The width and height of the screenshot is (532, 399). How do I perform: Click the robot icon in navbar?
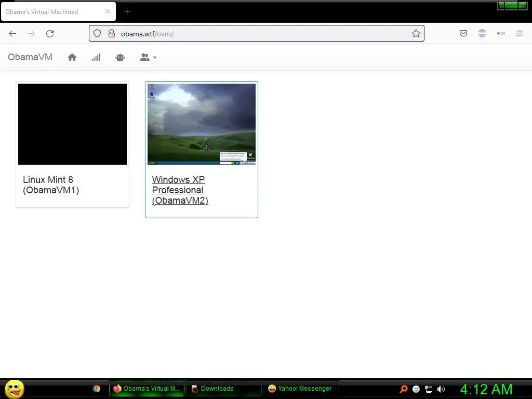(x=120, y=57)
